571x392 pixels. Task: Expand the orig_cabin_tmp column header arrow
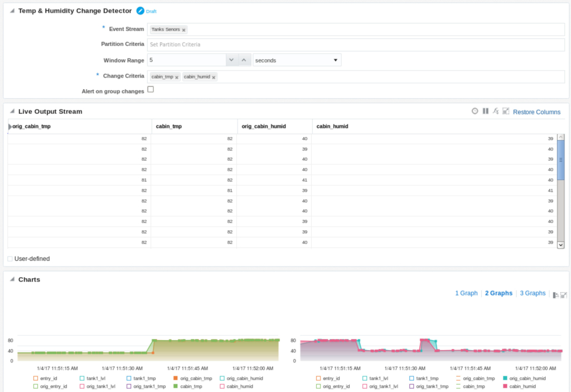[10, 127]
